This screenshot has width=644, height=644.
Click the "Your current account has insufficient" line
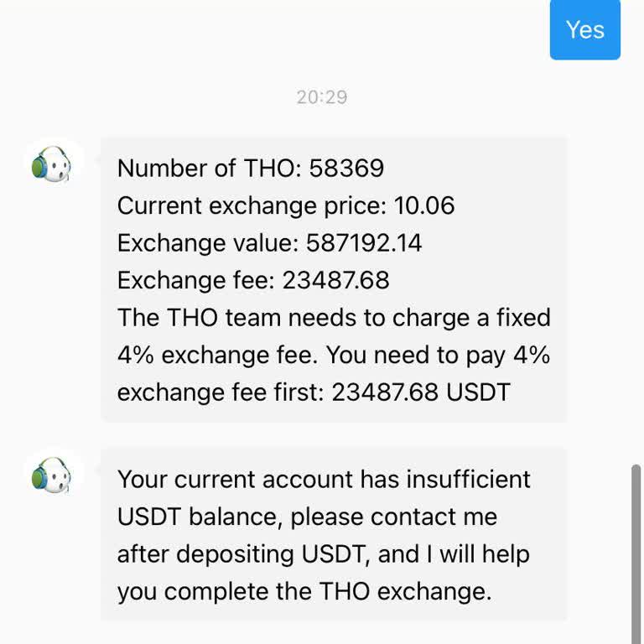[x=324, y=480]
